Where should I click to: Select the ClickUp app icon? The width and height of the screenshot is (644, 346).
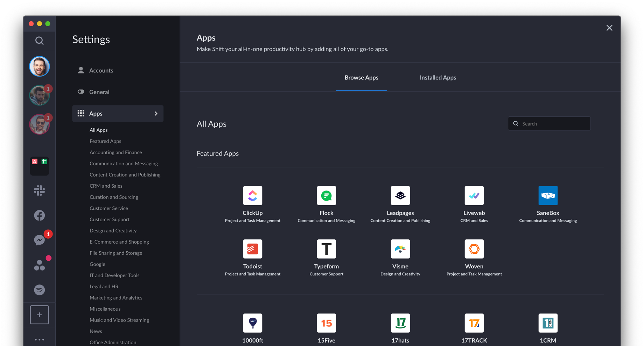click(x=252, y=195)
